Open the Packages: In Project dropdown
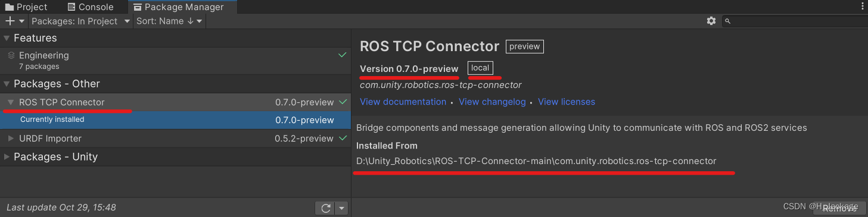This screenshot has width=868, height=217. pos(80,21)
